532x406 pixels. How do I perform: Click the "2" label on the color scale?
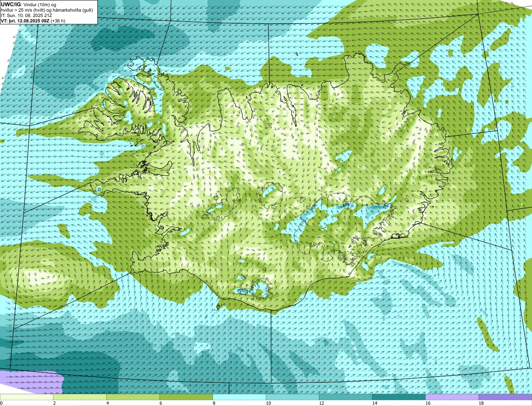click(54, 403)
